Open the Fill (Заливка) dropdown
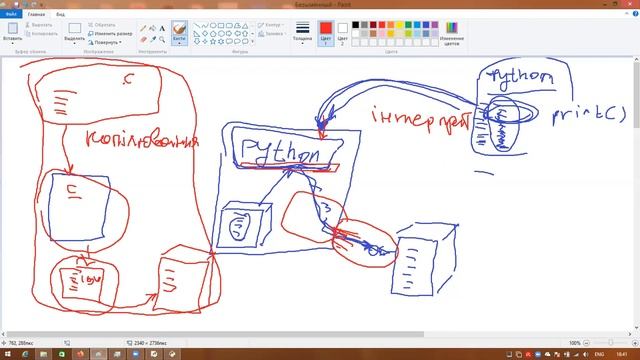 click(x=272, y=34)
